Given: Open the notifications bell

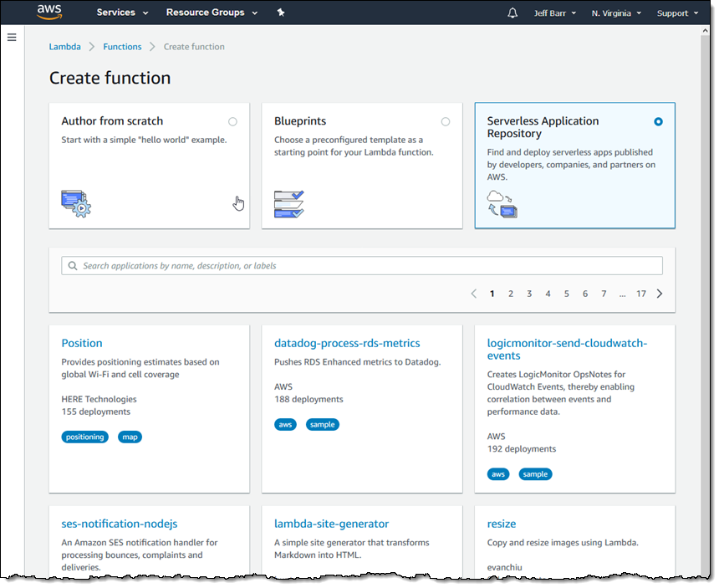Looking at the screenshot, I should click(512, 13).
